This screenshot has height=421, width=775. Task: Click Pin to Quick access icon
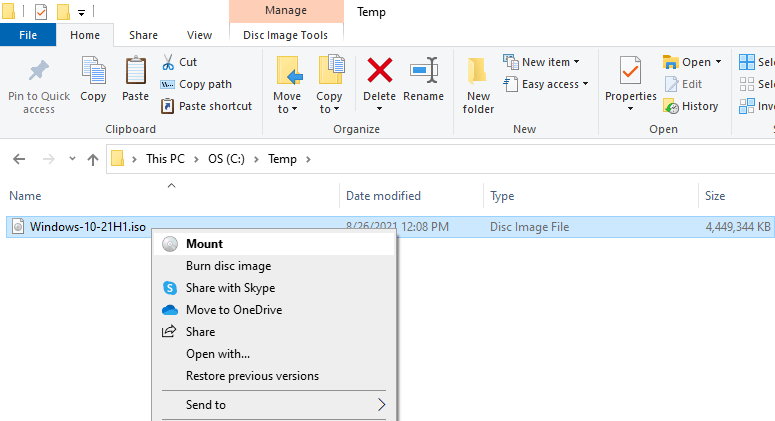39,71
